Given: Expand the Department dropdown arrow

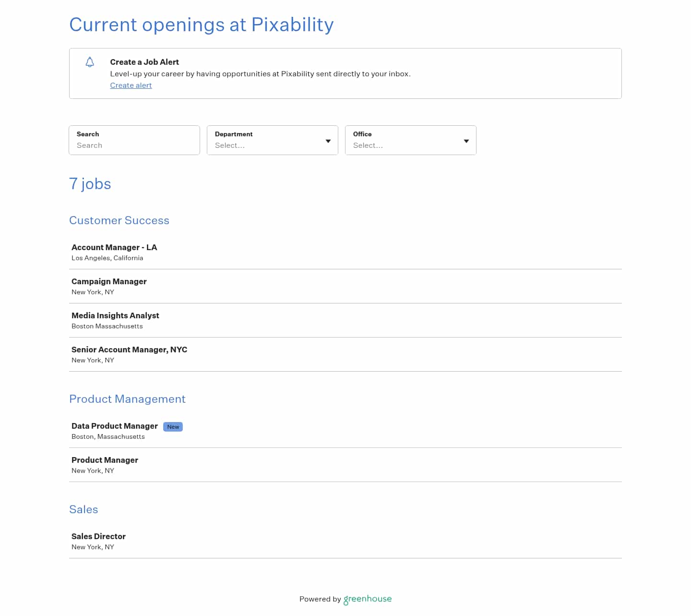Looking at the screenshot, I should point(328,141).
